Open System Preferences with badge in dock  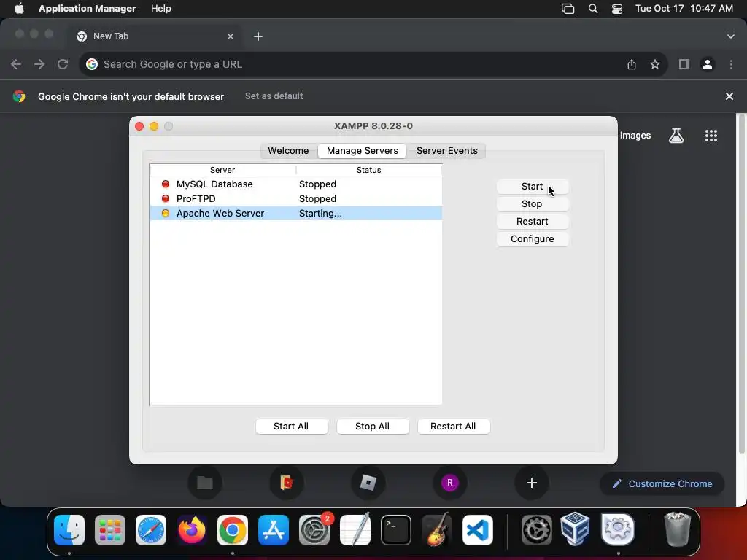click(x=314, y=530)
